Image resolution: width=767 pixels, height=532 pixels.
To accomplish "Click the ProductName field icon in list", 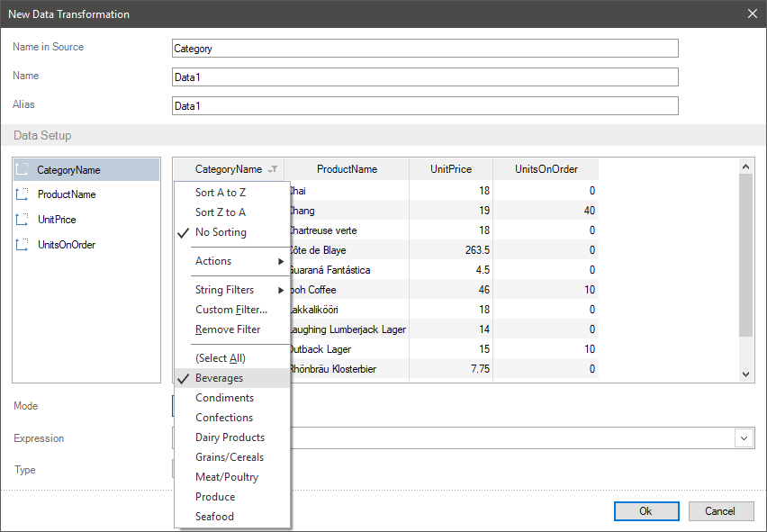I will tap(23, 194).
